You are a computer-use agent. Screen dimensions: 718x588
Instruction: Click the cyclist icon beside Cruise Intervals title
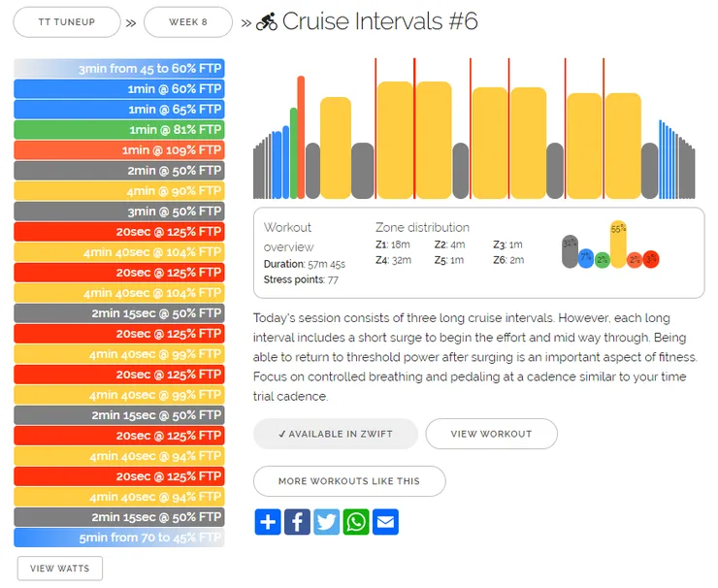pos(267,21)
